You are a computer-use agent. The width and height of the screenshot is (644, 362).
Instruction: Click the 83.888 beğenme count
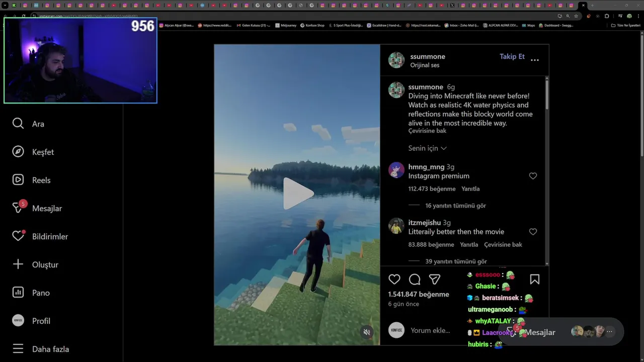pyautogui.click(x=431, y=245)
